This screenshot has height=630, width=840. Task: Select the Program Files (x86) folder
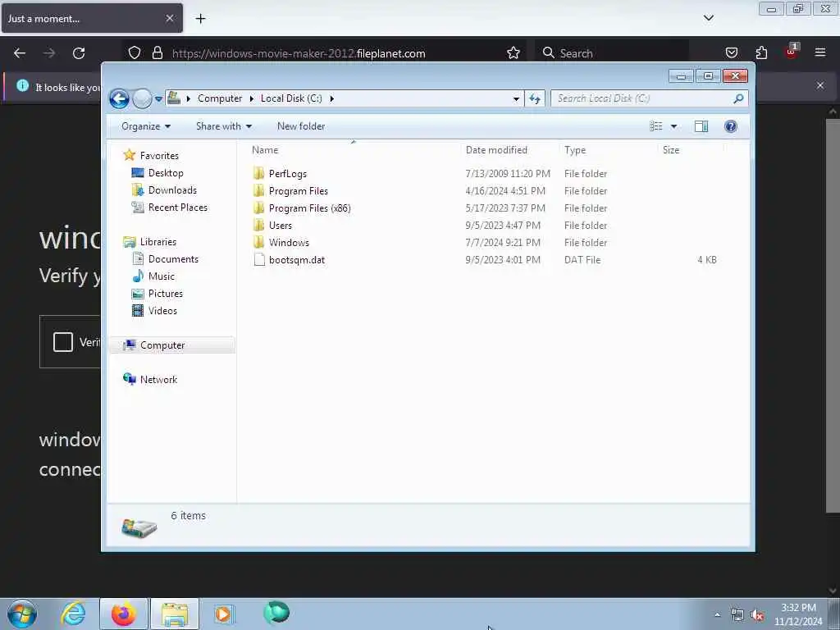coord(309,208)
